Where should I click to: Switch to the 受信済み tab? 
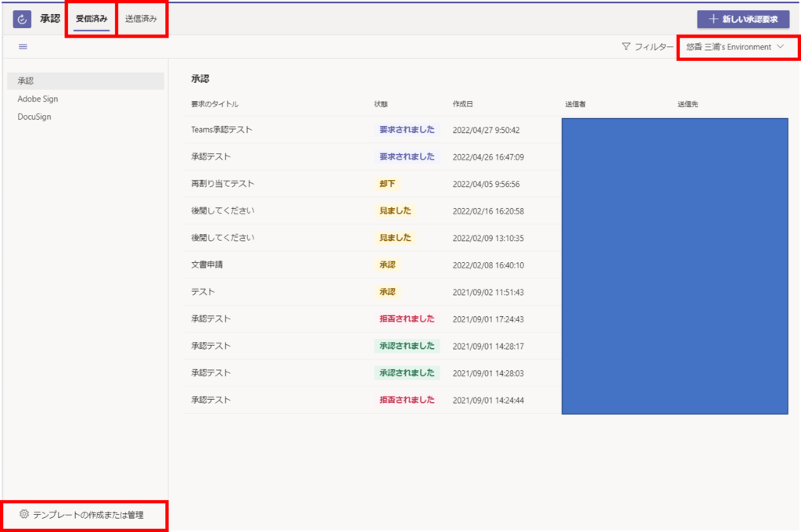[92, 19]
